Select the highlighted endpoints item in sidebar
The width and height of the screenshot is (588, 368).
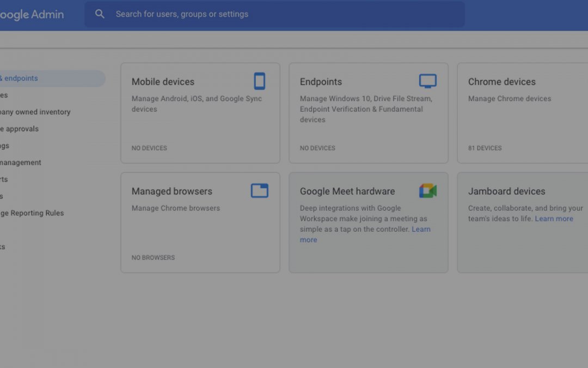click(x=33, y=78)
